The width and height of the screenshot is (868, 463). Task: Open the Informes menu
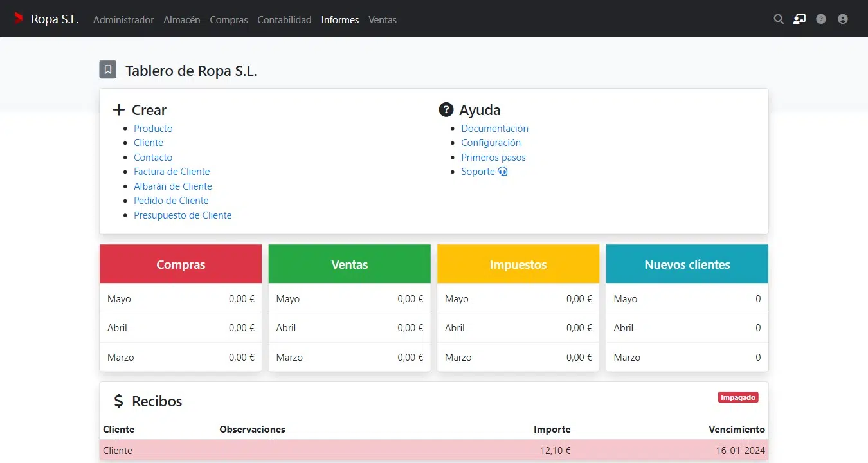340,20
